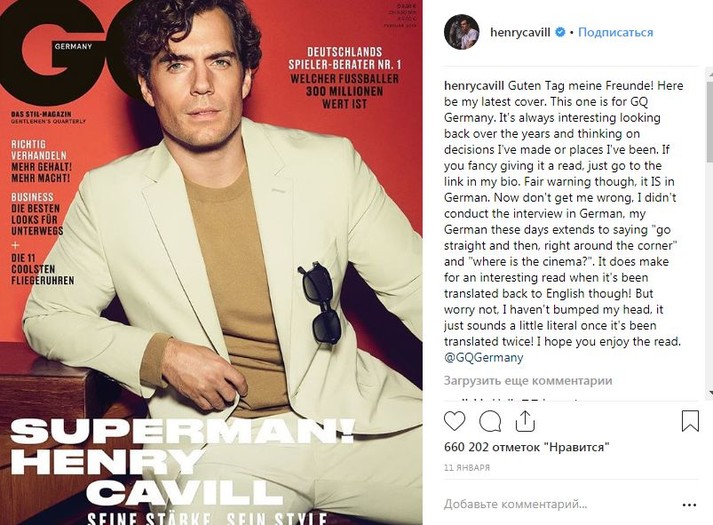Click the share arrow icon
Viewport: 713px width, 525px height.
[525, 420]
